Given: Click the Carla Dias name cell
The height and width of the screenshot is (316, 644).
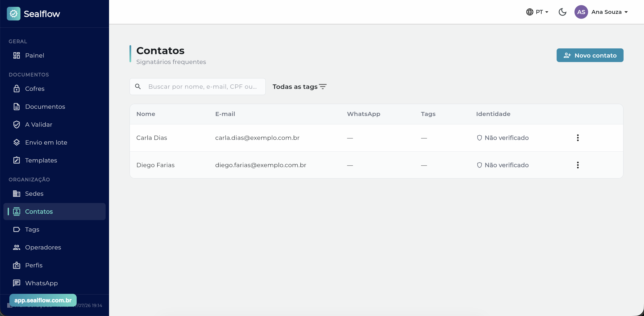Looking at the screenshot, I should click(151, 138).
